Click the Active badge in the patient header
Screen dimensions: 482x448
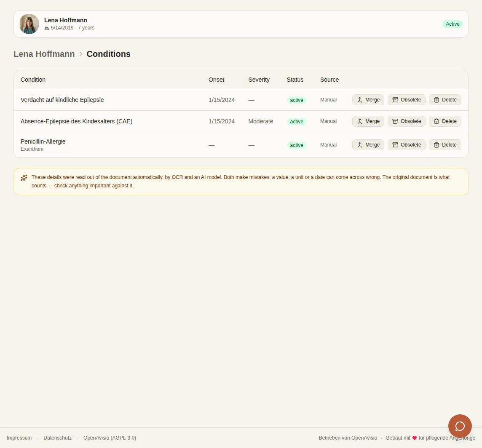pyautogui.click(x=453, y=24)
